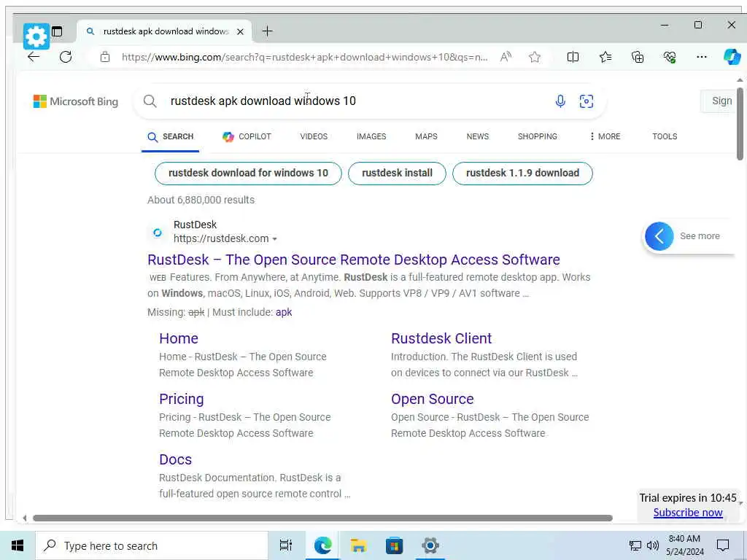
Task: Switch to the MAPS tab
Action: coord(426,136)
